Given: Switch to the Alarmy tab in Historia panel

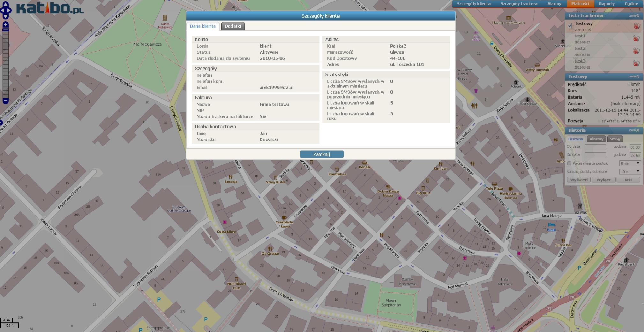Looking at the screenshot, I should click(x=596, y=139).
